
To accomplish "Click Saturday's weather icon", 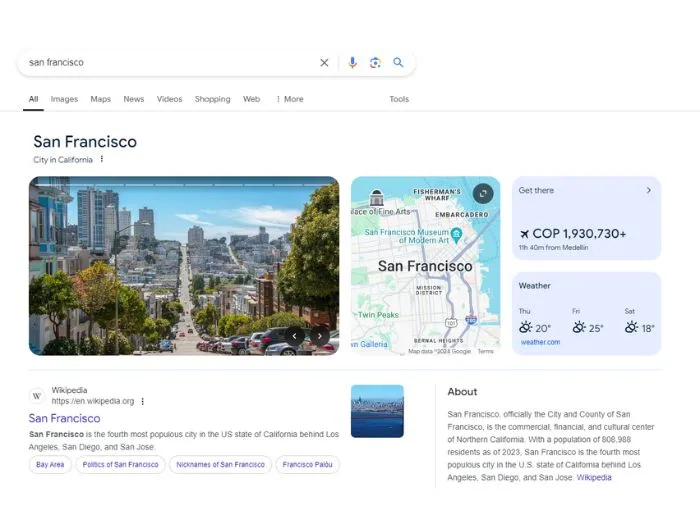I will coord(631,327).
